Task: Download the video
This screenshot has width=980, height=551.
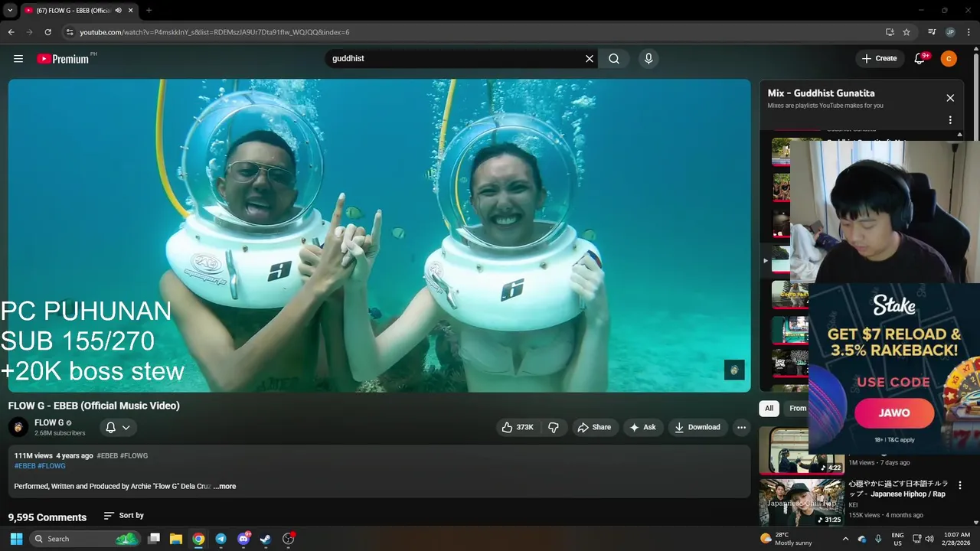Action: 697,427
